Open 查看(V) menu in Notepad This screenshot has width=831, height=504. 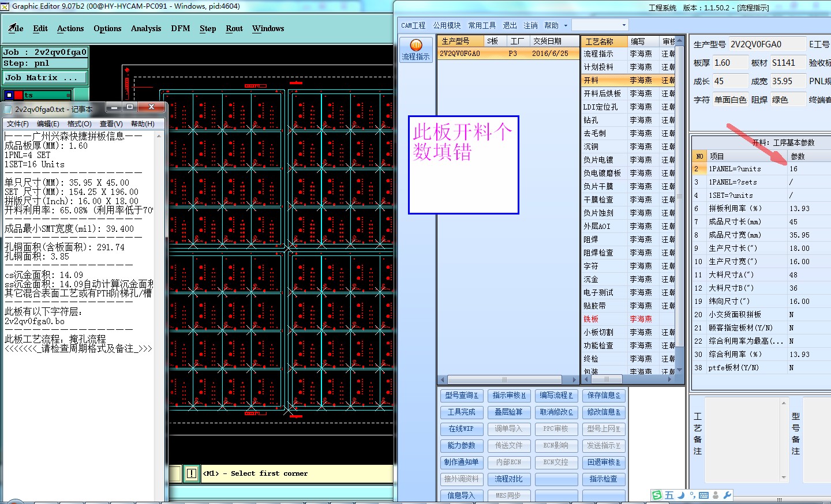[111, 124]
